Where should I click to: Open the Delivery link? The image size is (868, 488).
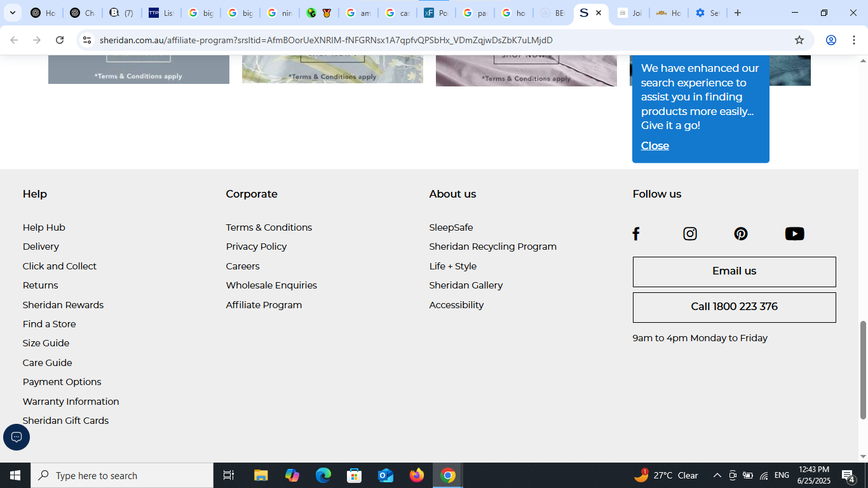(41, 247)
